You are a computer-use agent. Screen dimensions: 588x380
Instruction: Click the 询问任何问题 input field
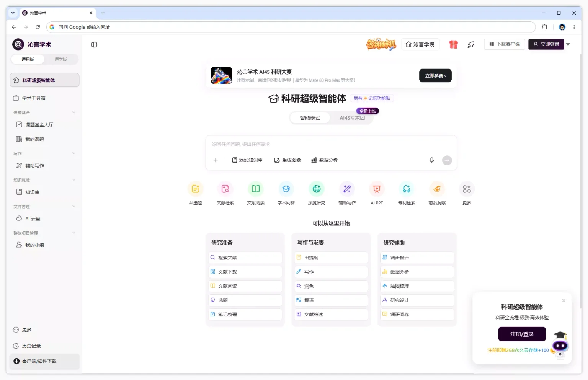[331, 144]
